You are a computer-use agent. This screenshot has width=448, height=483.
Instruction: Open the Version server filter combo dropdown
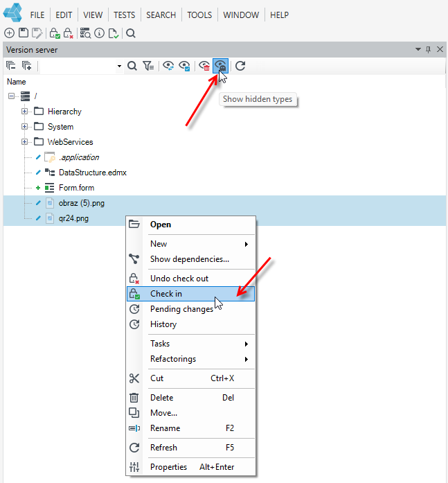(x=119, y=66)
